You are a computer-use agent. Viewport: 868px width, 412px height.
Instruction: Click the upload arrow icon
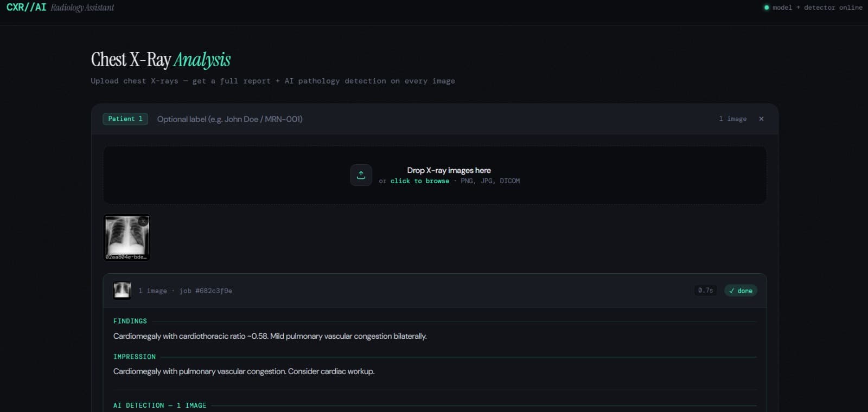click(361, 175)
